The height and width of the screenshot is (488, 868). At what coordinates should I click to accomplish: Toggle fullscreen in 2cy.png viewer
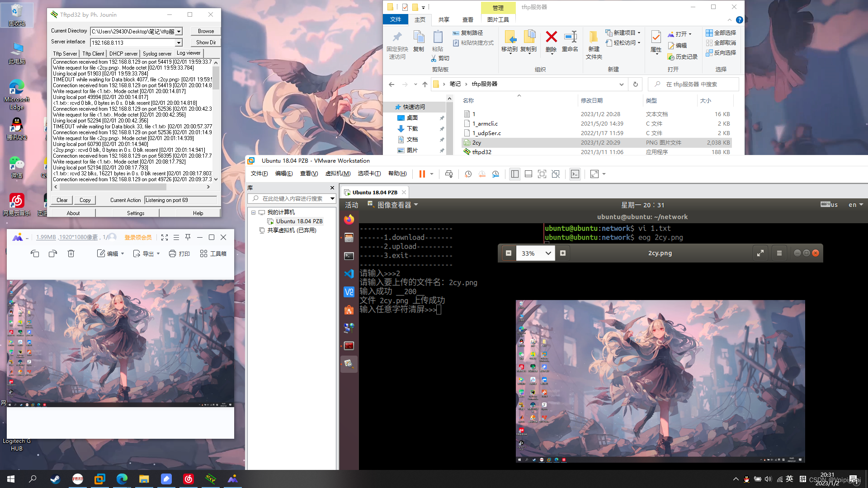(760, 253)
